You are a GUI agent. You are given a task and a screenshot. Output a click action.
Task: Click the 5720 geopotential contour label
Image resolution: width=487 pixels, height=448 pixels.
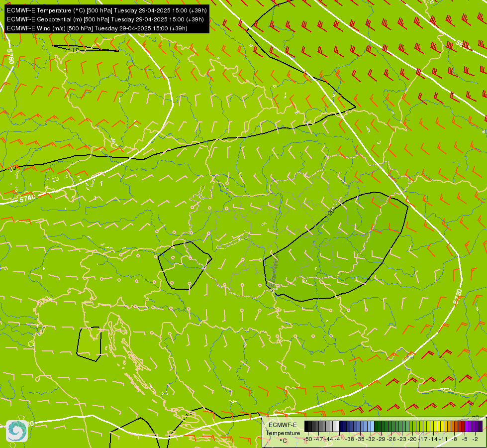point(458,297)
